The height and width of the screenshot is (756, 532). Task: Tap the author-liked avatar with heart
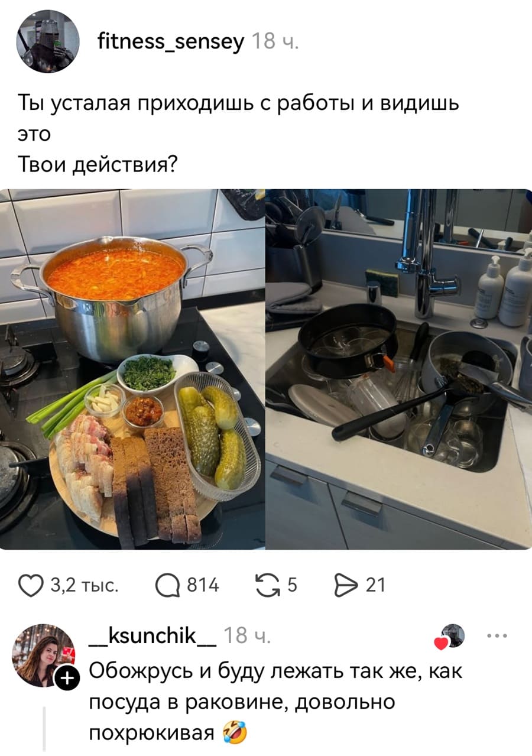[x=451, y=637]
